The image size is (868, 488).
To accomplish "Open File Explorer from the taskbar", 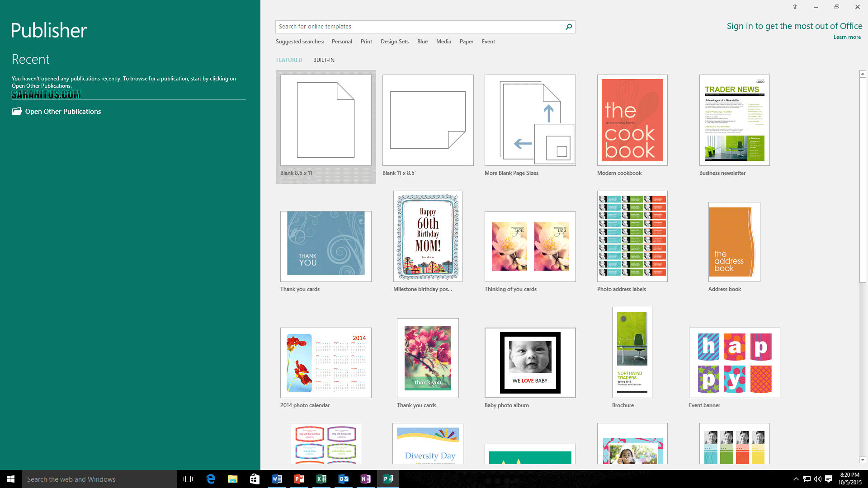I will pos(233,479).
